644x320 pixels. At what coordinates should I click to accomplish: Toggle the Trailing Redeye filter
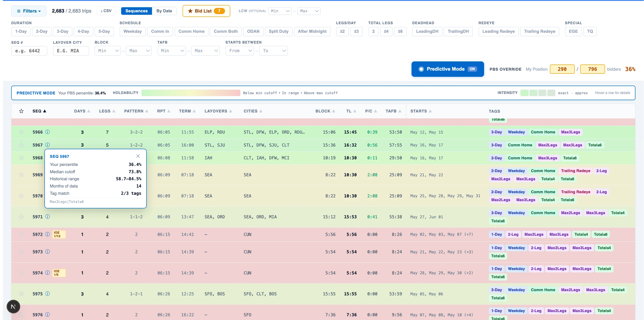click(x=540, y=31)
